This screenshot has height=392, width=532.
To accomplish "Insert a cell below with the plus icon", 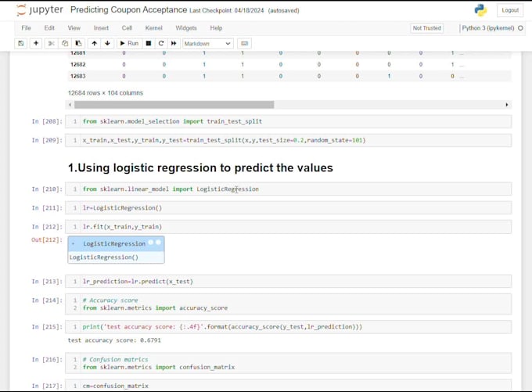I will point(36,44).
